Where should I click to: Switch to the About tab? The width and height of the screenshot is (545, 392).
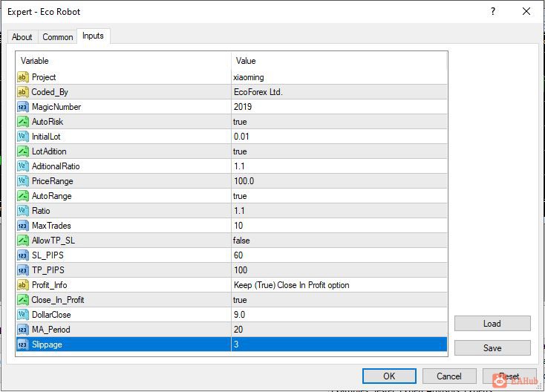click(x=22, y=37)
